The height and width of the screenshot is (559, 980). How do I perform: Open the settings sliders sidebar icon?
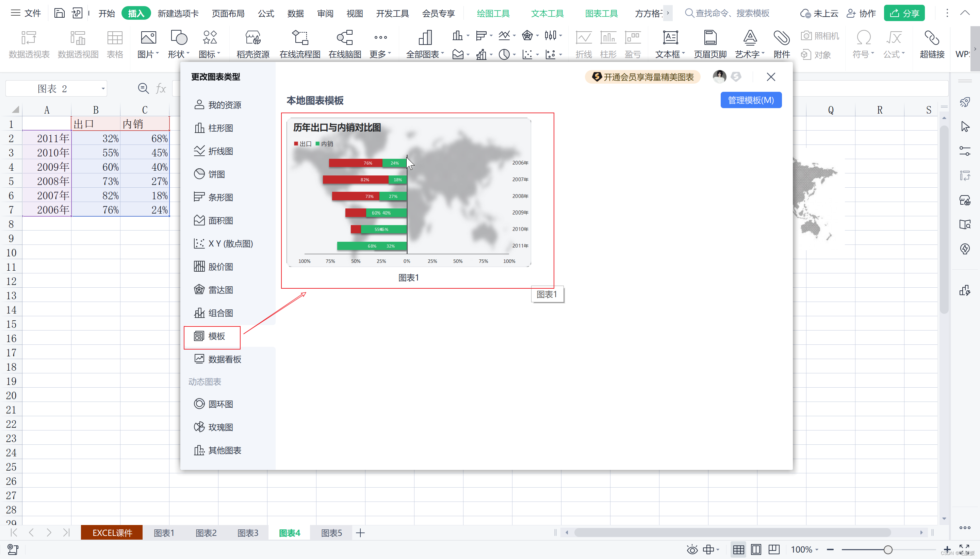tap(965, 151)
